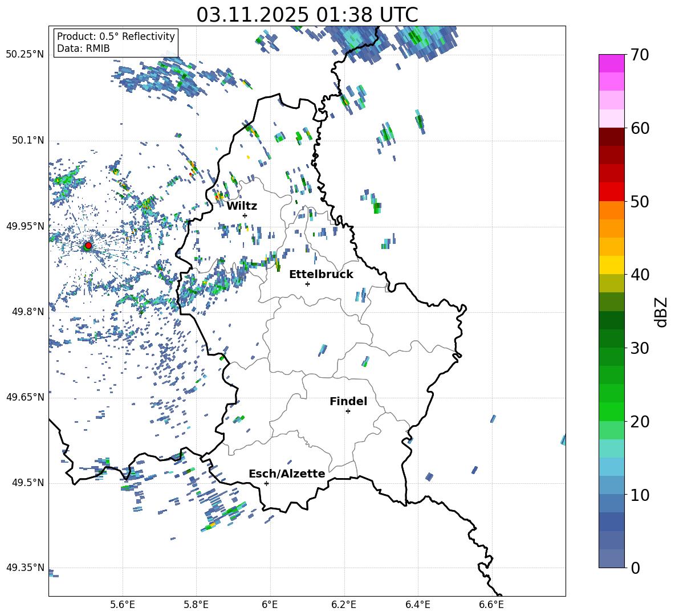Click the Findel station cross marker
Viewport: 675px width, 616px height.
coord(348,411)
